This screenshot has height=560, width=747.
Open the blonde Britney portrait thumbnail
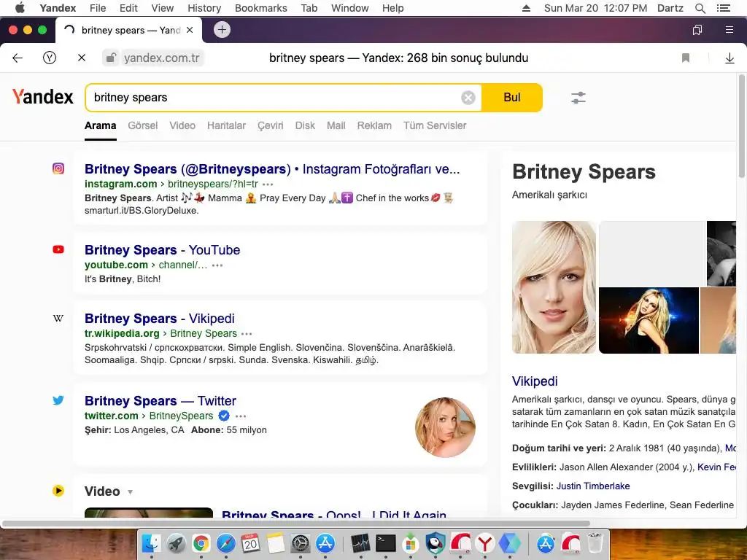click(554, 287)
